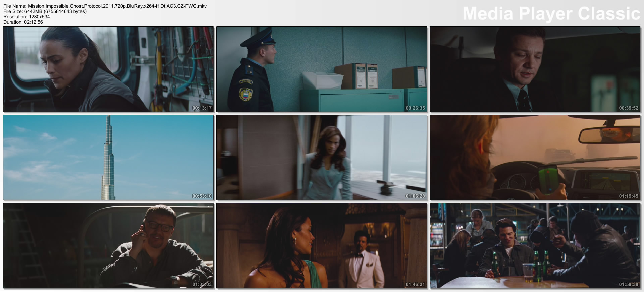Screen dimensions: 644x292
Task: Click the thumbnail of the woman in the van
Action: [108, 69]
